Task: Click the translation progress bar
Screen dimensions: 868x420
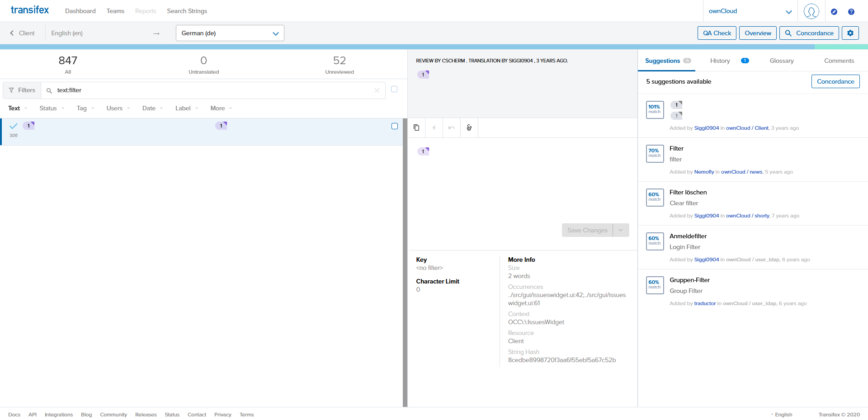Action: click(x=434, y=47)
